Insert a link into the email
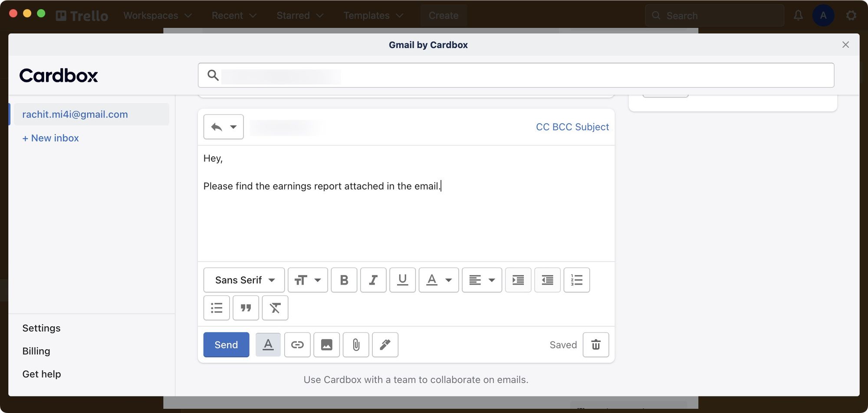 tap(297, 345)
